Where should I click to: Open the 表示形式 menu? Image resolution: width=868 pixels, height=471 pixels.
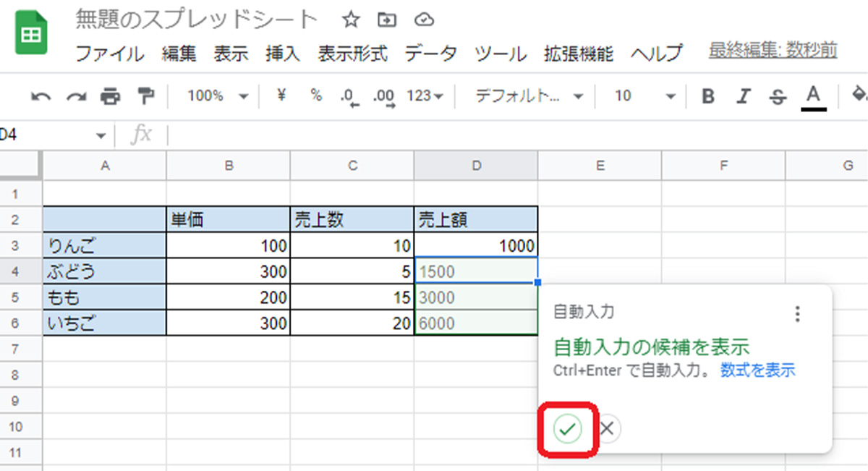coord(353,54)
